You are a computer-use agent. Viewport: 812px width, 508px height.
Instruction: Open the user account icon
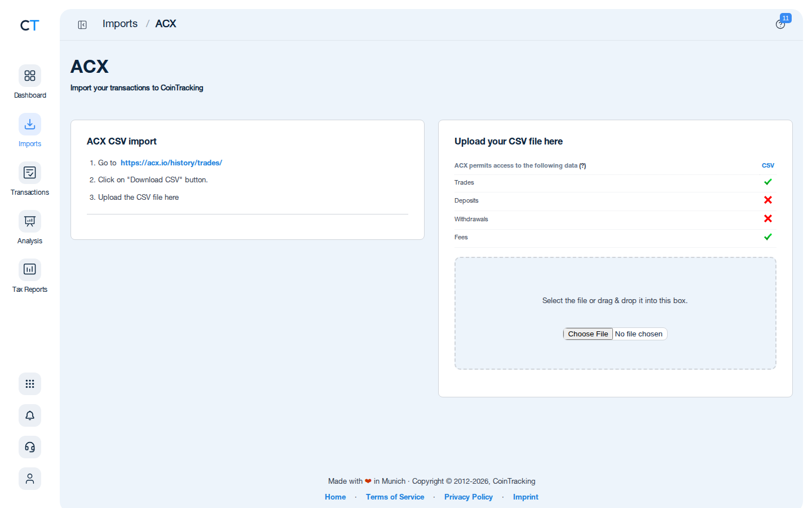point(30,479)
